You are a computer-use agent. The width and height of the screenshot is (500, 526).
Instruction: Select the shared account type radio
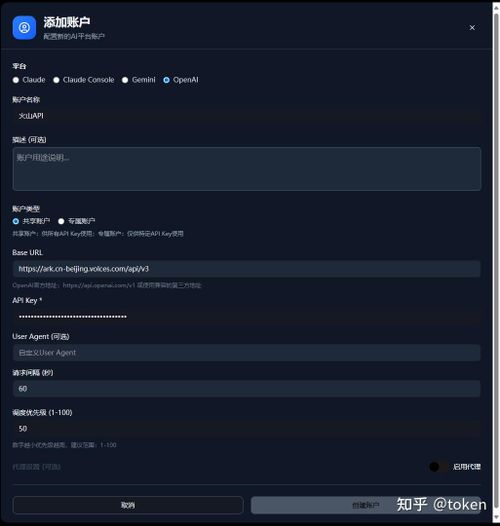(x=16, y=221)
